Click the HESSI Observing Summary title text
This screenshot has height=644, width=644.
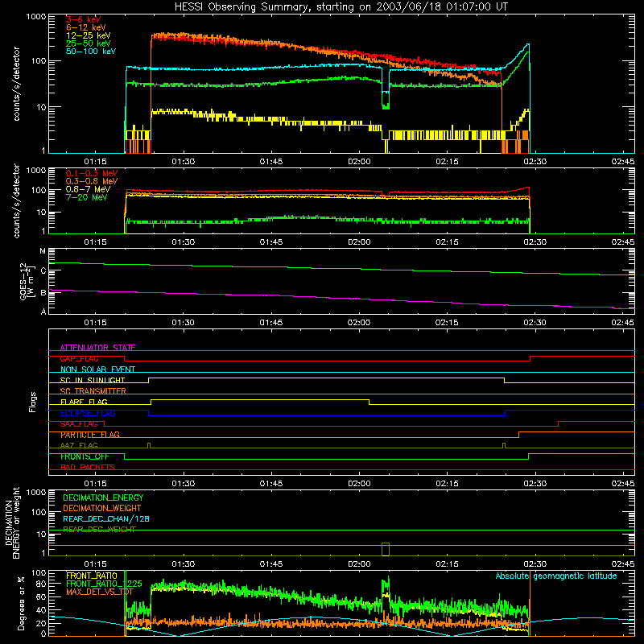(x=341, y=7)
